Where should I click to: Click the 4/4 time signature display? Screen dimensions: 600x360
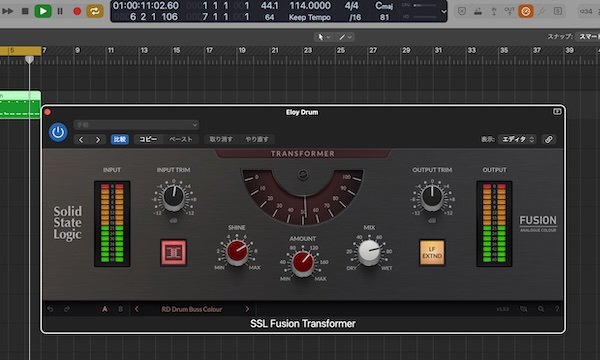click(352, 6)
